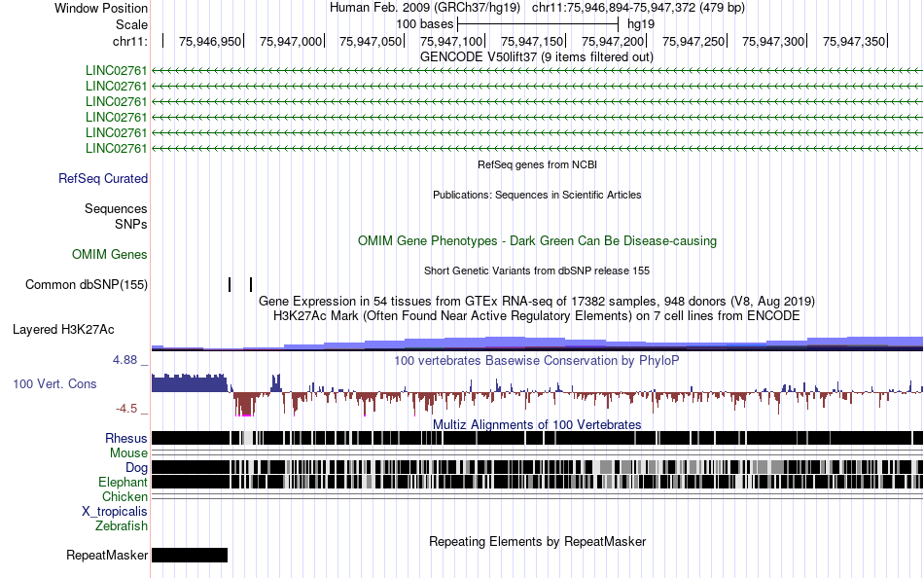Select the Rhesus alignment row label
The height and width of the screenshot is (578, 924).
point(126,438)
